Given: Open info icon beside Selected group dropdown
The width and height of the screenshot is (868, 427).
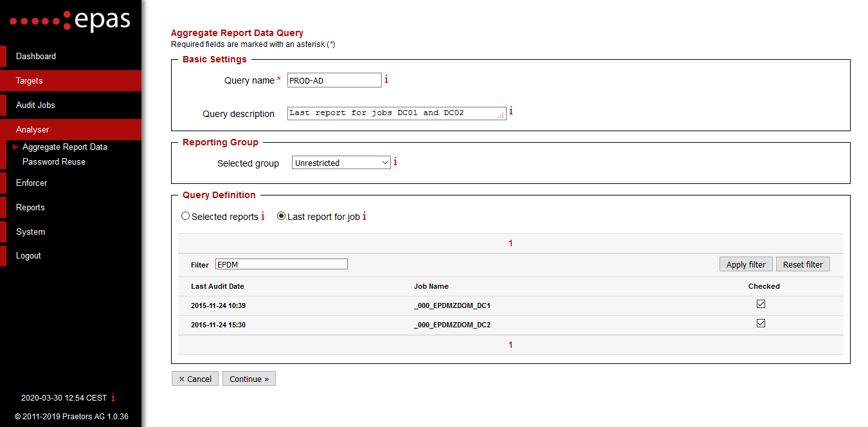Looking at the screenshot, I should coord(395,162).
